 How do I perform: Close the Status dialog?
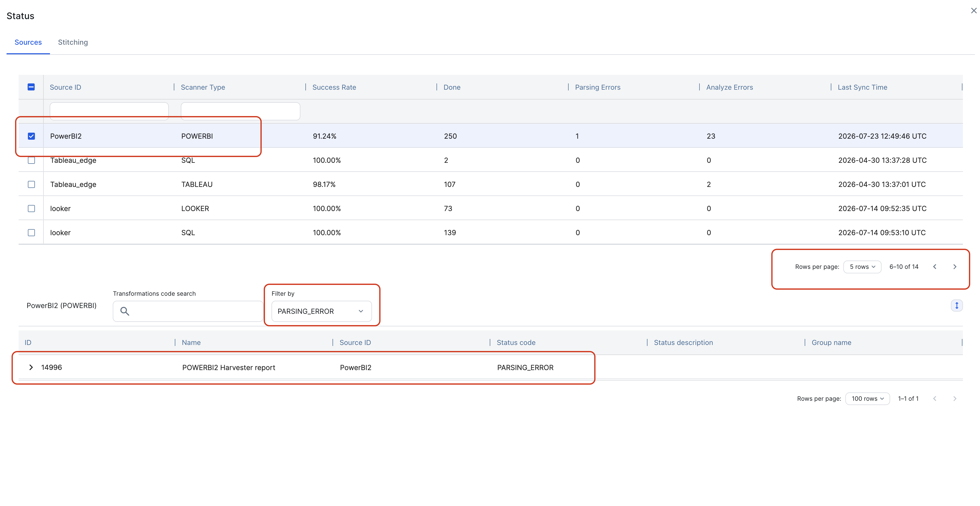[973, 11]
